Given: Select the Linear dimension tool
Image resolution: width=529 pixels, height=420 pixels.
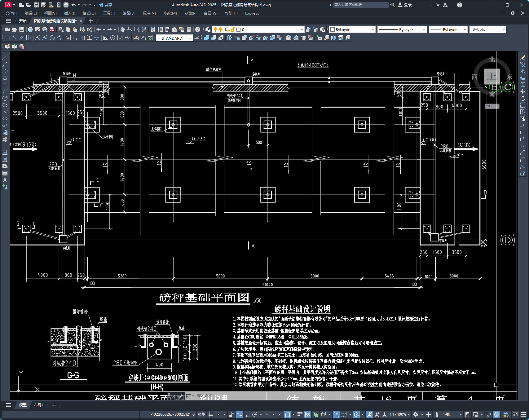Looking at the screenshot, I should 7,38.
